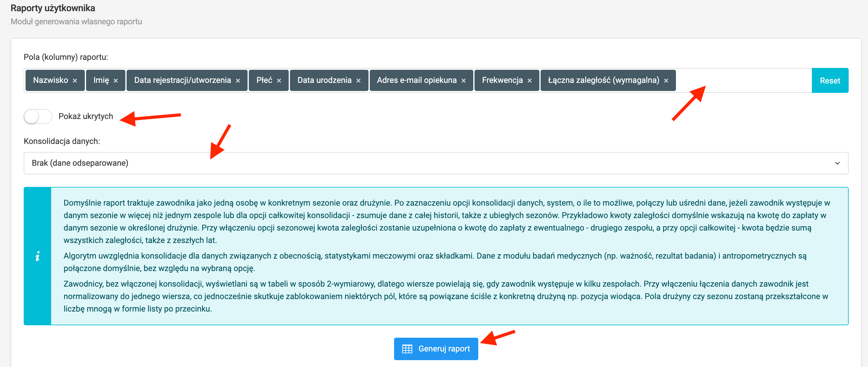Remove the Płeć field tag
This screenshot has height=367, width=868.
pyautogui.click(x=279, y=81)
